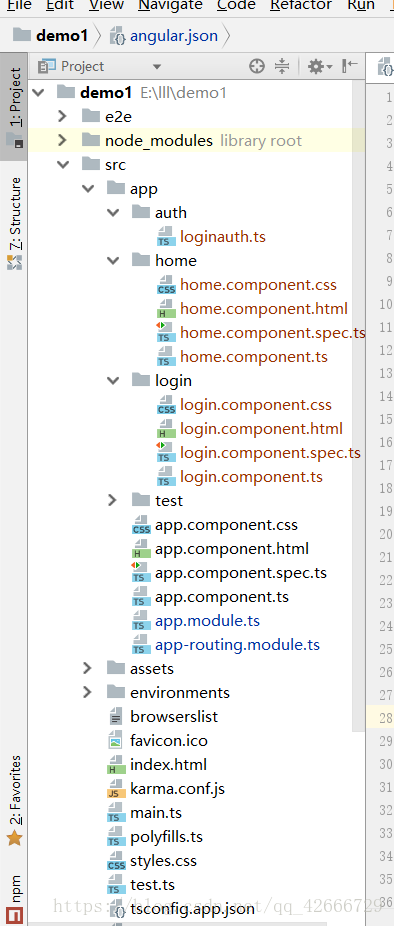Select tsconfig.app.json file
Viewport: 394px width, 926px height.
193,908
